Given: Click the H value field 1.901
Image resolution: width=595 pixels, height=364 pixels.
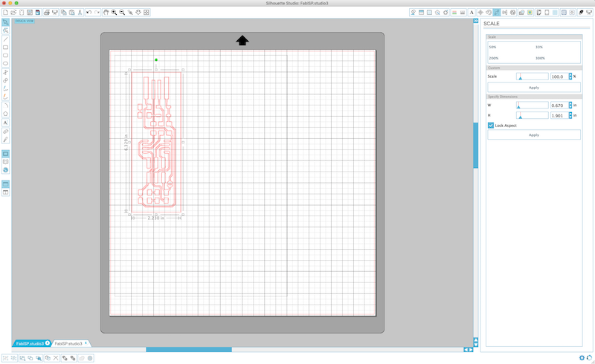Looking at the screenshot, I should pos(559,116).
